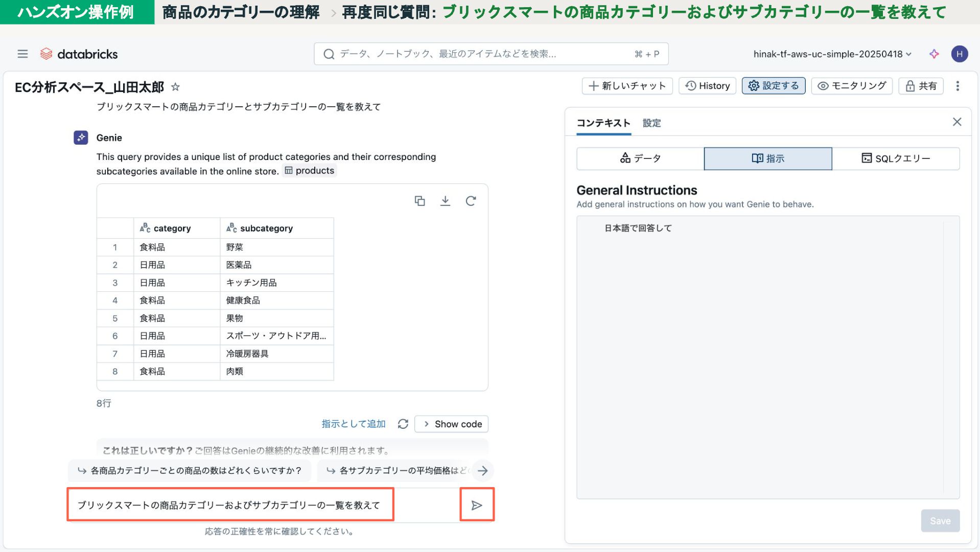Open the workspace selector dropdown
Screen dimensions: 980x552
pos(832,54)
